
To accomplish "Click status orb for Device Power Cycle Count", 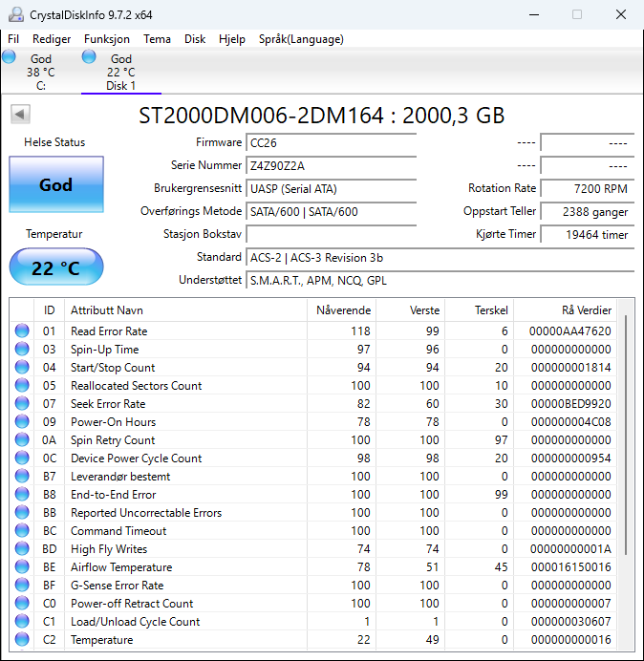I will 22,458.
